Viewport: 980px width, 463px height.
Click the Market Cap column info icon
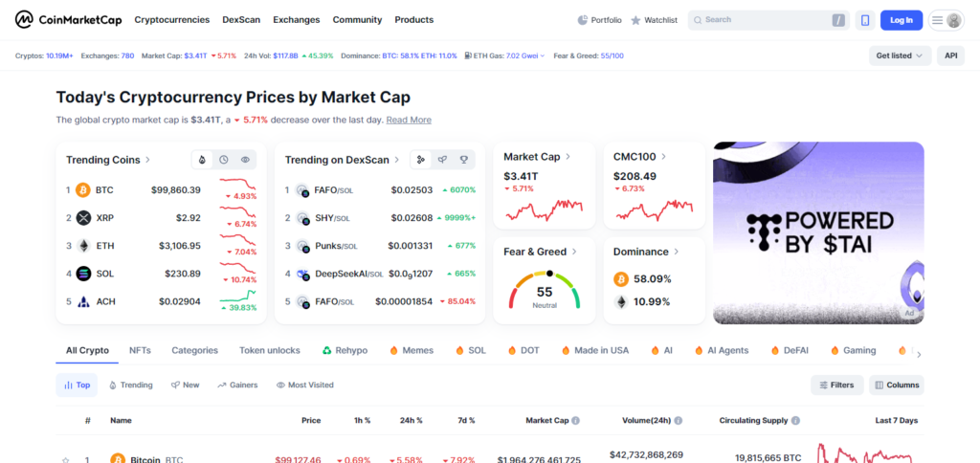(x=575, y=421)
